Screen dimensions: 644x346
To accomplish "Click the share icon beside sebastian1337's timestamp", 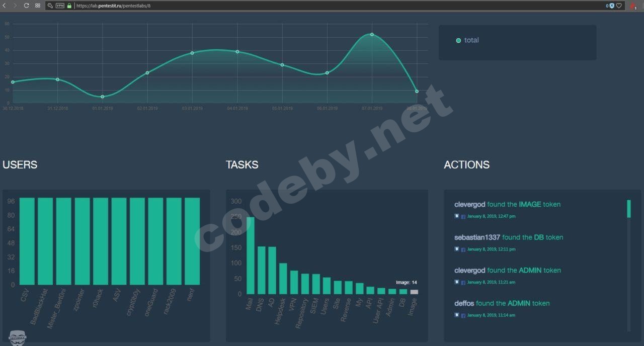I will coord(457,249).
